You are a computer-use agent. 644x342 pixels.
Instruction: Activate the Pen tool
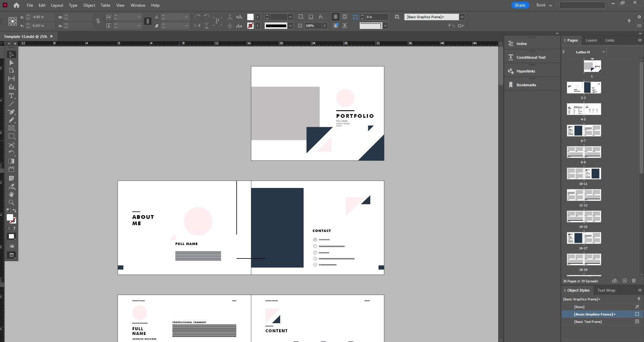tap(11, 112)
